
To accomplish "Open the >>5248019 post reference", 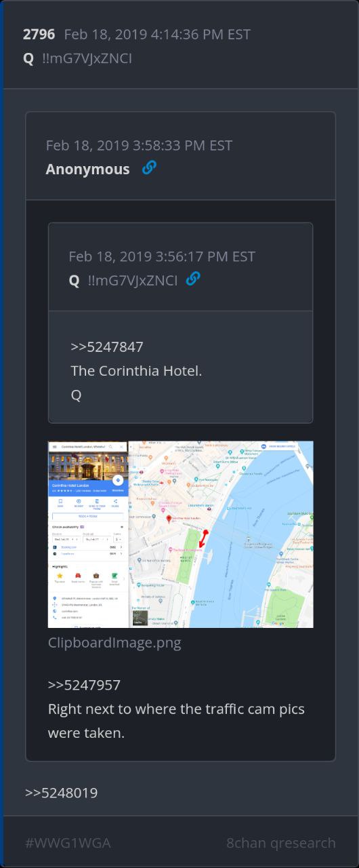I will pyautogui.click(x=62, y=793).
